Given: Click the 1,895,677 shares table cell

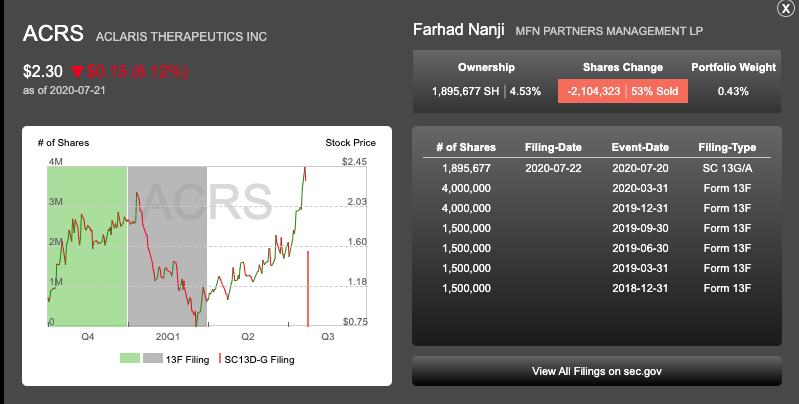Looking at the screenshot, I should (466, 168).
